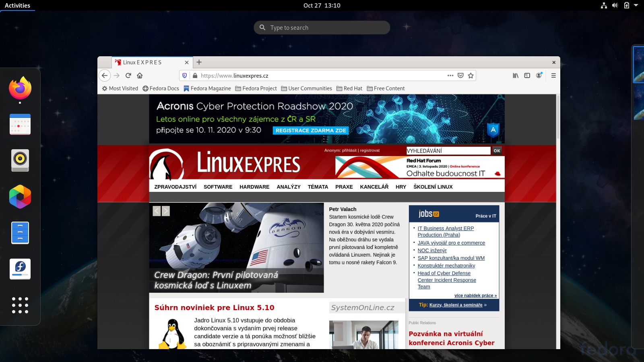
Task: Expand Fedora Project bookmark folder
Action: [x=256, y=88]
